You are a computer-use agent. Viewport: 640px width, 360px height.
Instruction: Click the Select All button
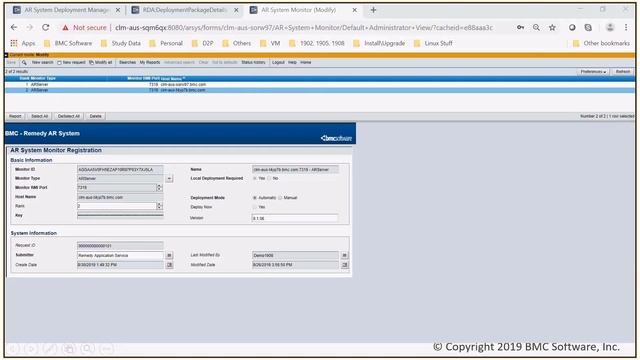[x=40, y=116]
